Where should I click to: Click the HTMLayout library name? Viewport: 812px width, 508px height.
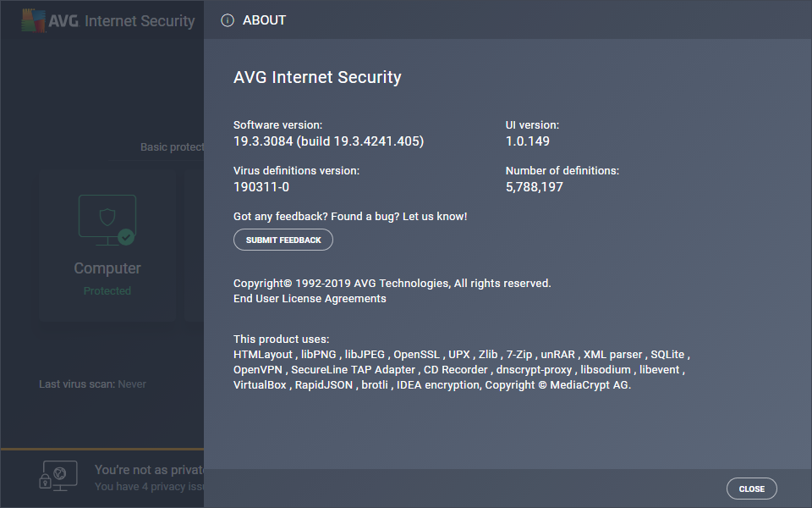tap(263, 355)
